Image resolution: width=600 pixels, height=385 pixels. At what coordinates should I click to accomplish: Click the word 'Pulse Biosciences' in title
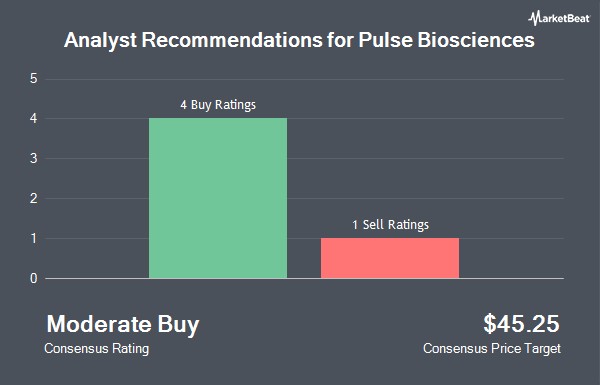click(447, 40)
